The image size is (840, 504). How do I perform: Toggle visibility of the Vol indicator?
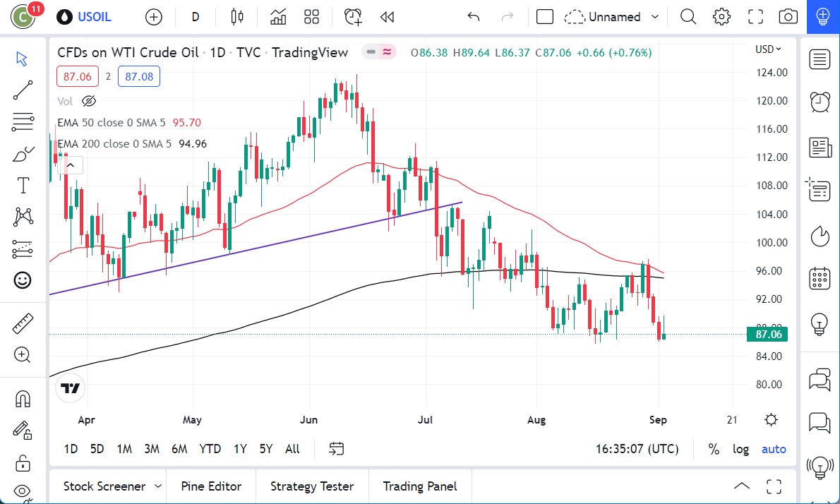click(x=89, y=101)
